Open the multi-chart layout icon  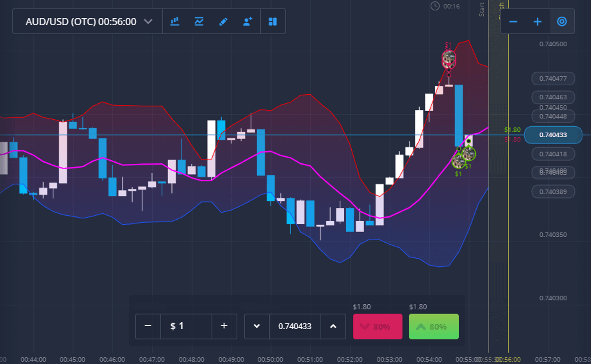coord(273,22)
